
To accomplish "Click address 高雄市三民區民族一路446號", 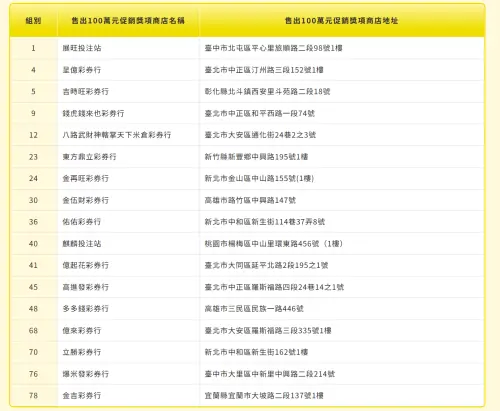I will coord(254,309).
